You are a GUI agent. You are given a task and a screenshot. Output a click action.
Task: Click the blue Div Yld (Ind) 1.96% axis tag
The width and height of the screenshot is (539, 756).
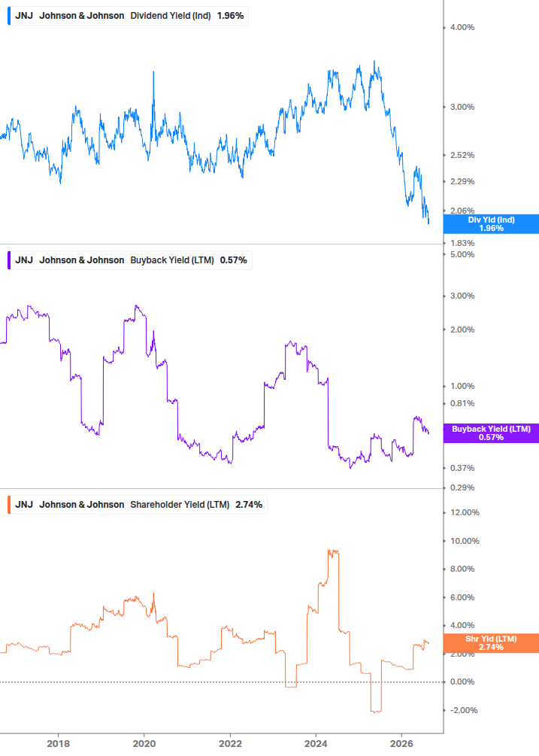491,223
